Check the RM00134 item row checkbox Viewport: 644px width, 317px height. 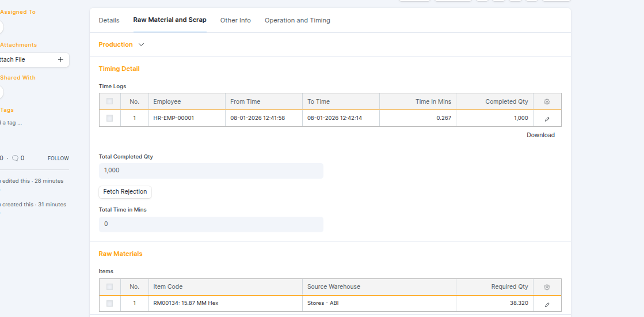pyautogui.click(x=109, y=303)
